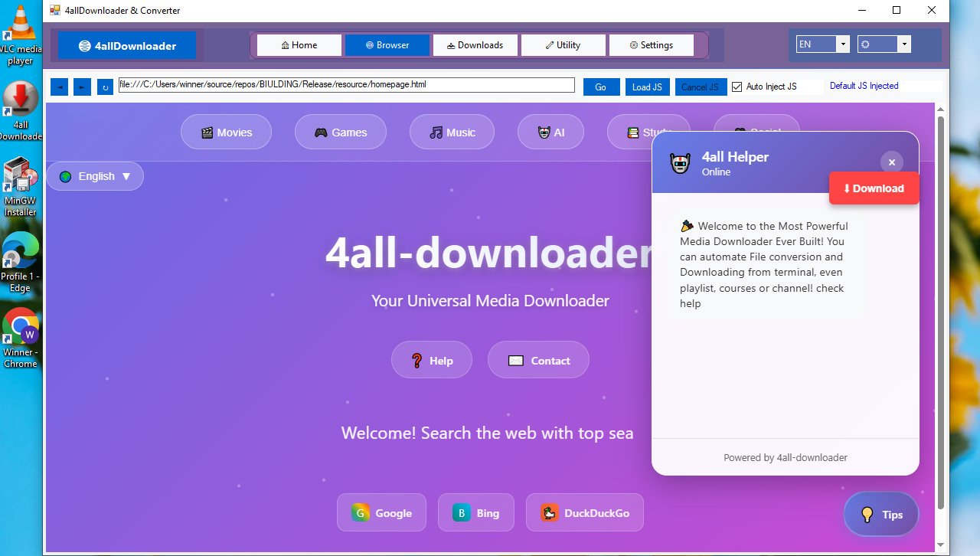Viewport: 980px width, 556px height.
Task: Click the 4all Helper title text
Action: pyautogui.click(x=735, y=157)
